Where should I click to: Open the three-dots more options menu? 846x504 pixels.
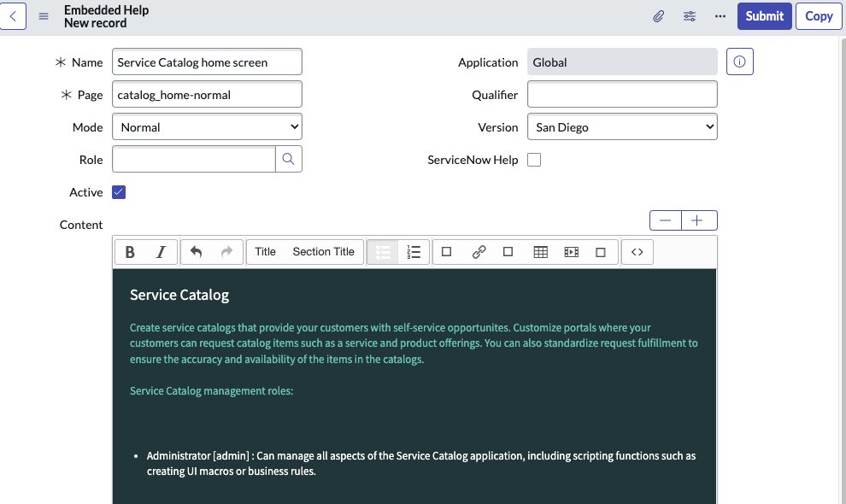[x=720, y=16]
